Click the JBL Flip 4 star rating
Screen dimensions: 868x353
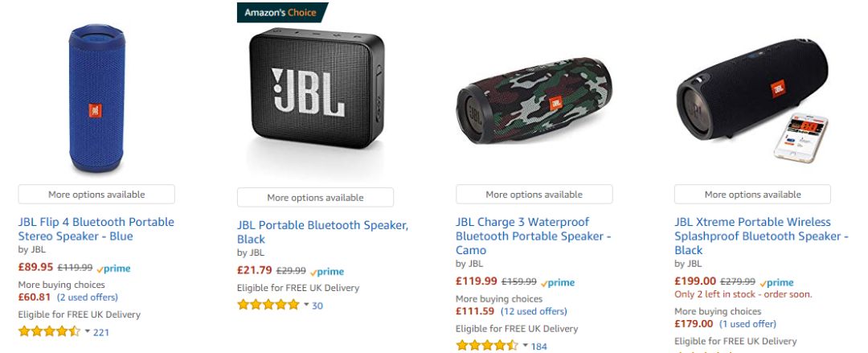pyautogui.click(x=49, y=331)
